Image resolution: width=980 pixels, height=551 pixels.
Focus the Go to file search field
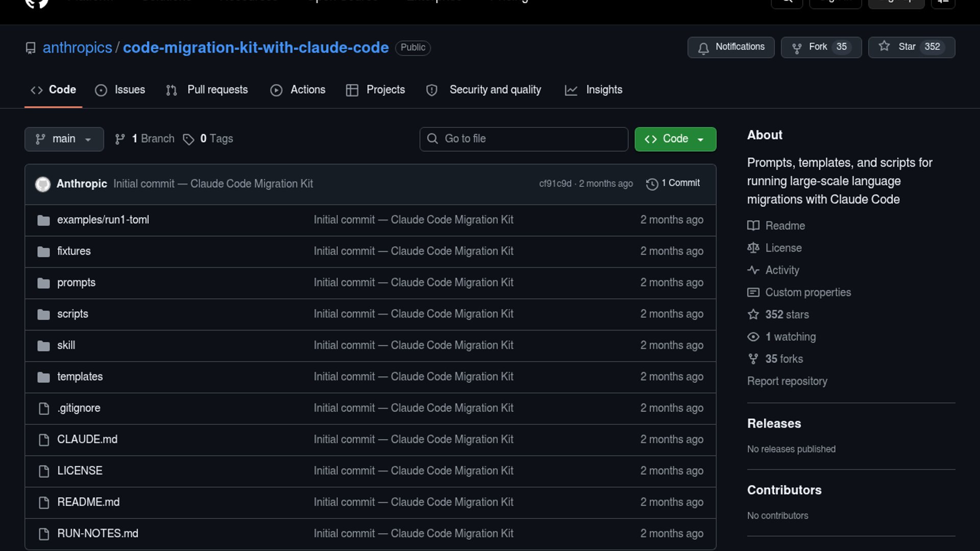[x=524, y=139]
